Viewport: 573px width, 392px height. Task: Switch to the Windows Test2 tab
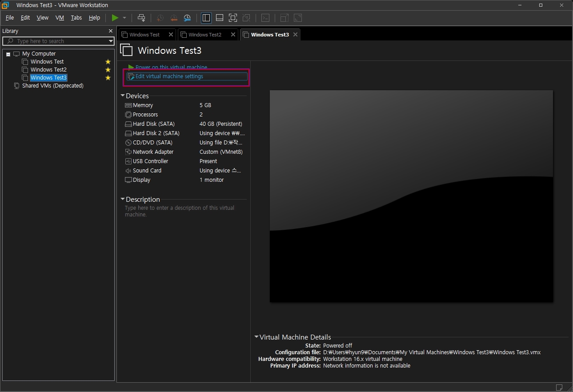204,35
